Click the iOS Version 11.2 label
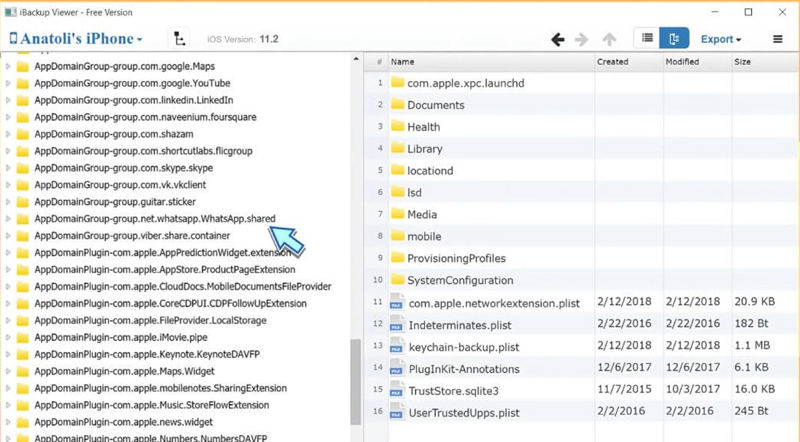800x442 pixels. 243,39
